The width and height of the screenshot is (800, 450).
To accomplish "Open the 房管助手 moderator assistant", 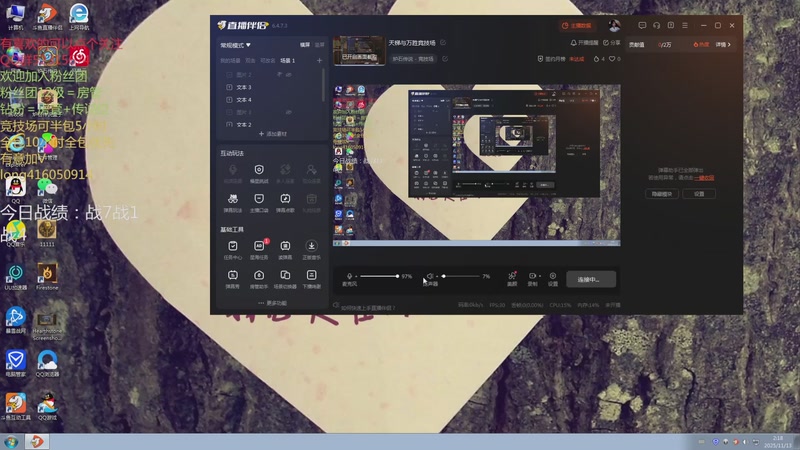I will tap(259, 279).
